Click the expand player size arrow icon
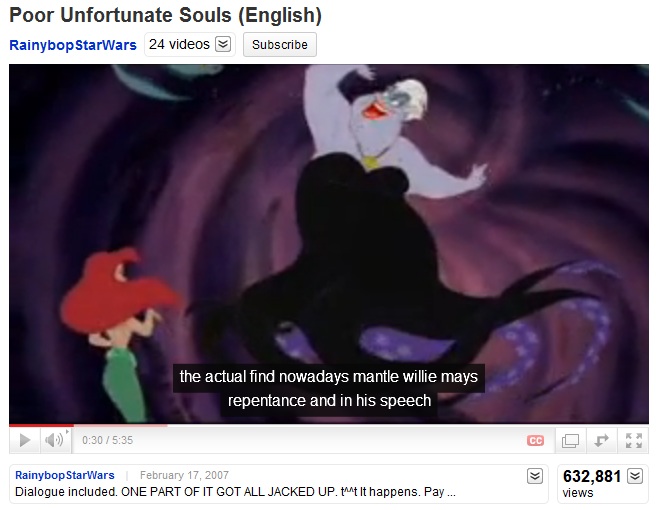The width and height of the screenshot is (660, 510). point(602,441)
